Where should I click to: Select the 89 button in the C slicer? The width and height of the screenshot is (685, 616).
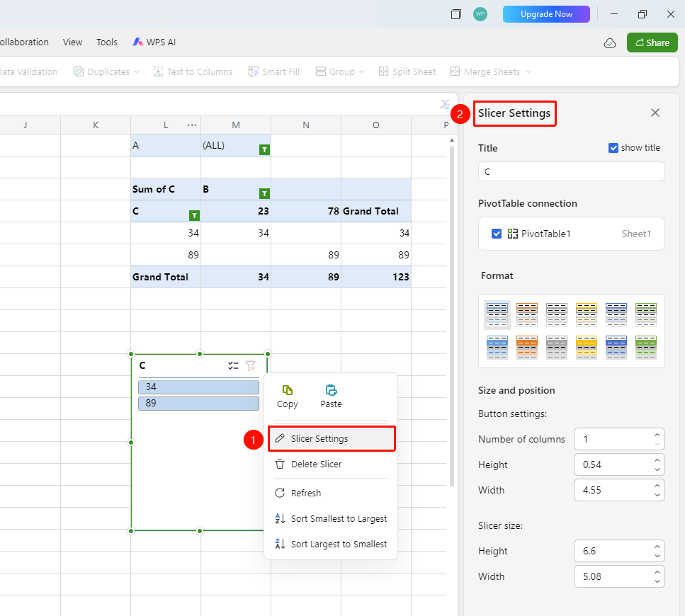tap(199, 404)
